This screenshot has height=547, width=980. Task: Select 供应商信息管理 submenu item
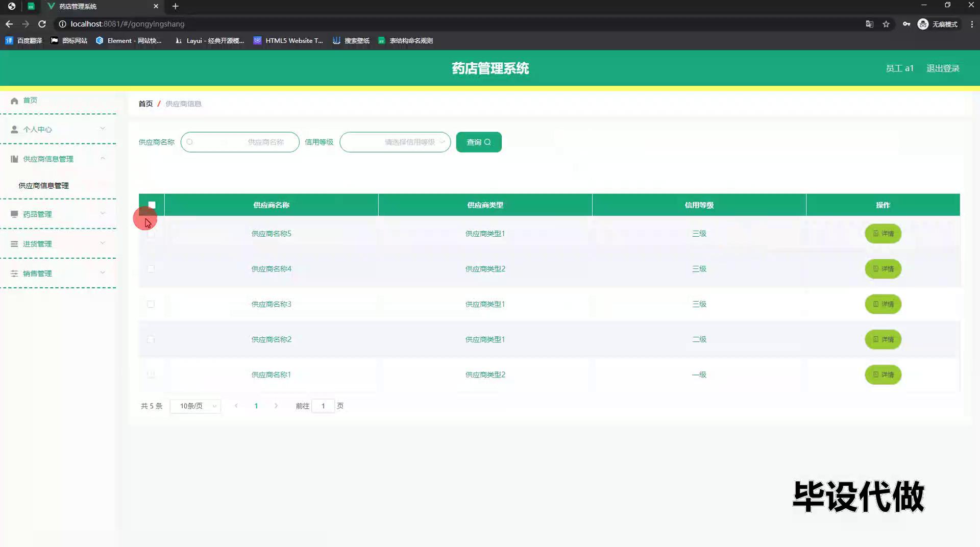pos(44,186)
